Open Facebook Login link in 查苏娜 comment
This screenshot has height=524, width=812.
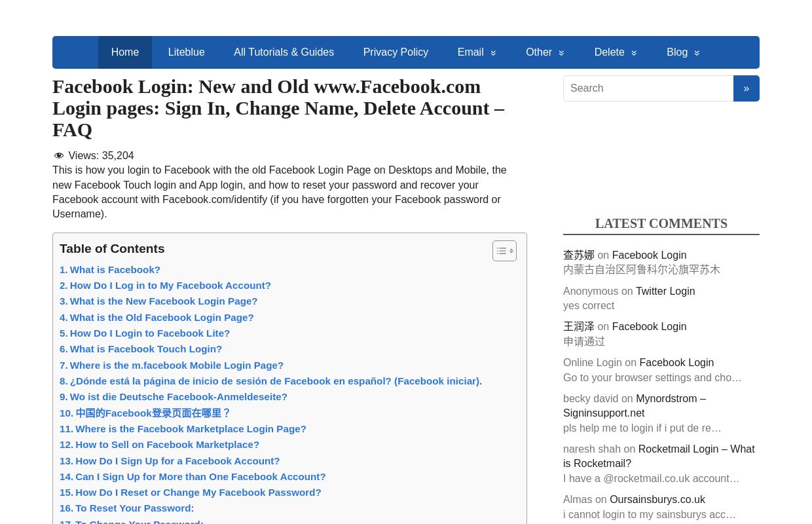tap(649, 255)
